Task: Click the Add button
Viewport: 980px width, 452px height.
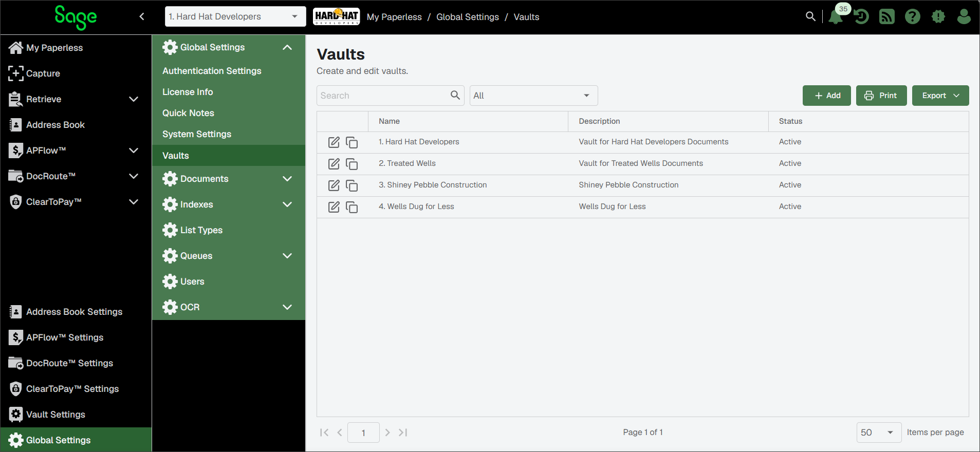Action: 827,96
